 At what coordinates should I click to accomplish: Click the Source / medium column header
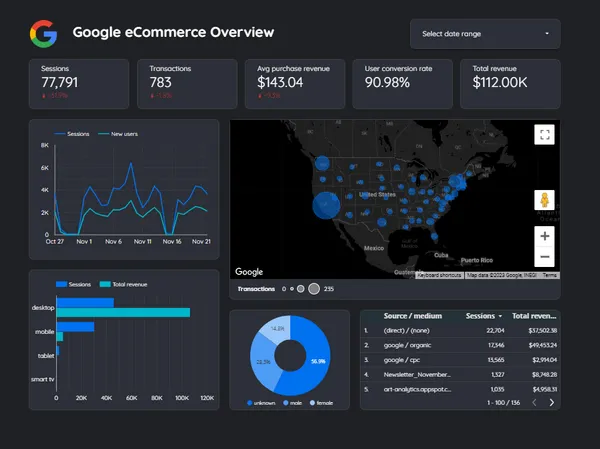pos(412,316)
